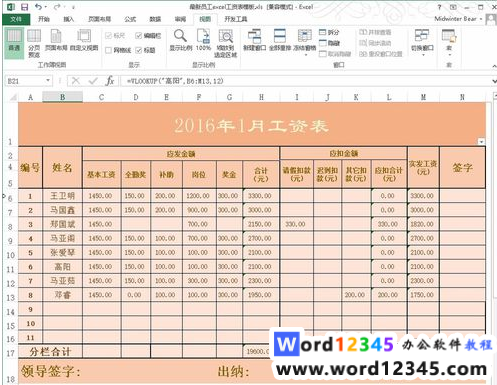Click Hide (隐藏) window button

tap(329, 43)
